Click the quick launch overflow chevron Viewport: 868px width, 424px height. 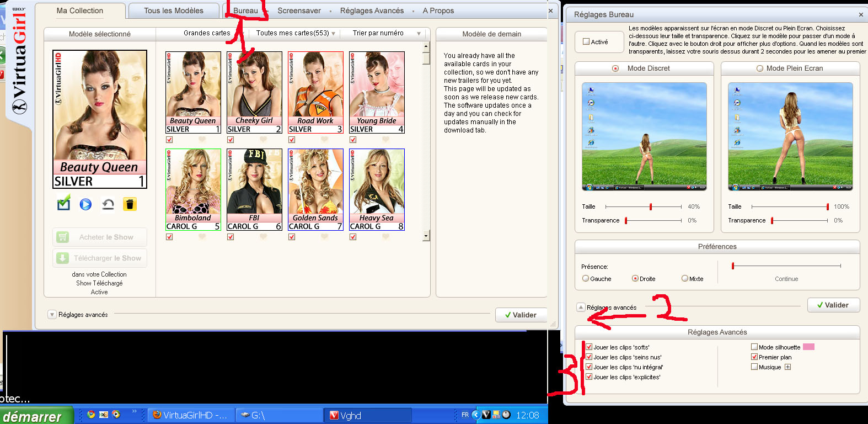pyautogui.click(x=134, y=411)
